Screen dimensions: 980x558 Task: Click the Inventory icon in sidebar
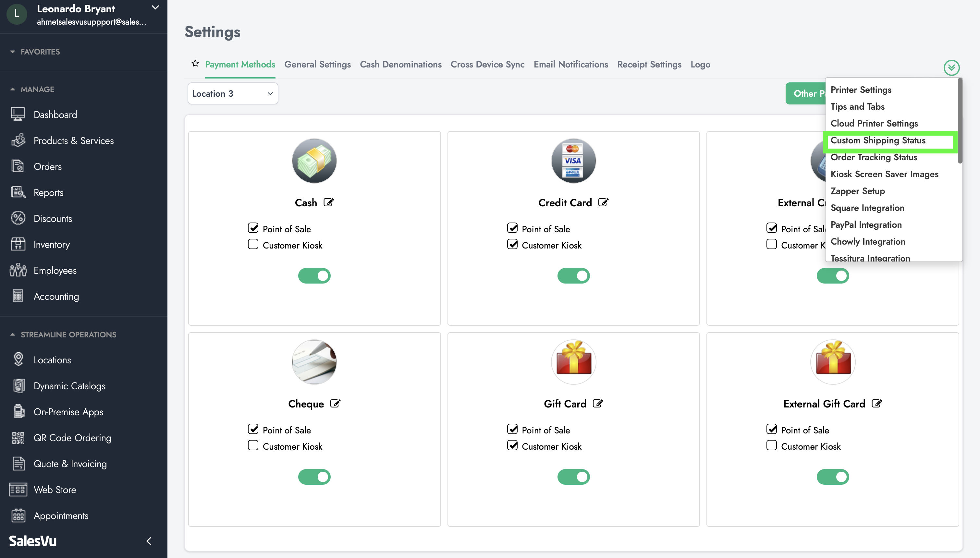tap(19, 244)
